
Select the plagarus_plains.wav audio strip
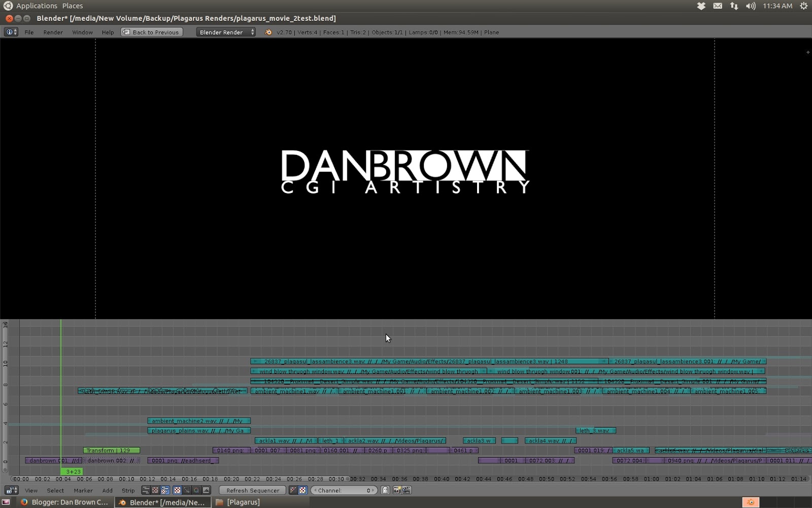199,430
